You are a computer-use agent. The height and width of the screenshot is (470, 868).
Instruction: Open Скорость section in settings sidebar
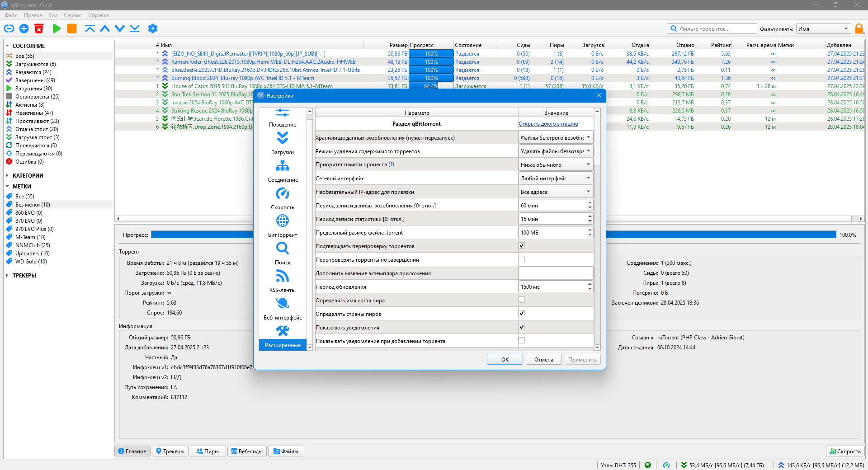tap(283, 198)
